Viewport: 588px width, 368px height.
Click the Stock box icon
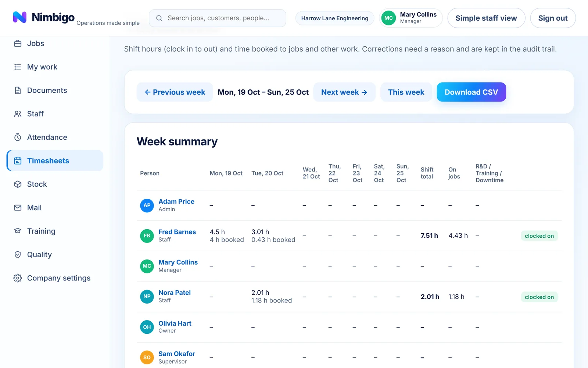tap(18, 184)
